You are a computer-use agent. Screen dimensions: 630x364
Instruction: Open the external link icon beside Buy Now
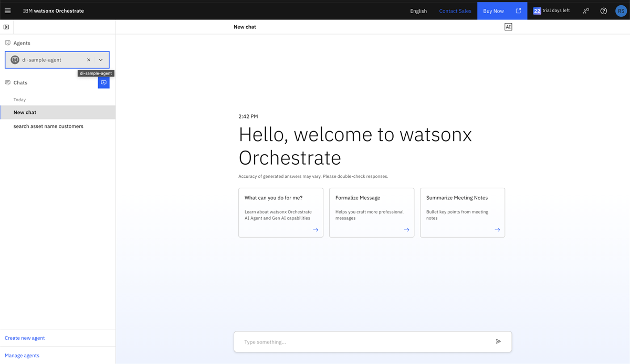[x=518, y=10]
